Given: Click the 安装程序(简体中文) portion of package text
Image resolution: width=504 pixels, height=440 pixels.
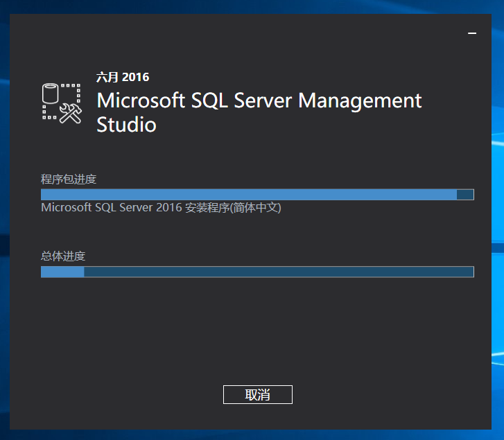Looking at the screenshot, I should click(233, 207).
